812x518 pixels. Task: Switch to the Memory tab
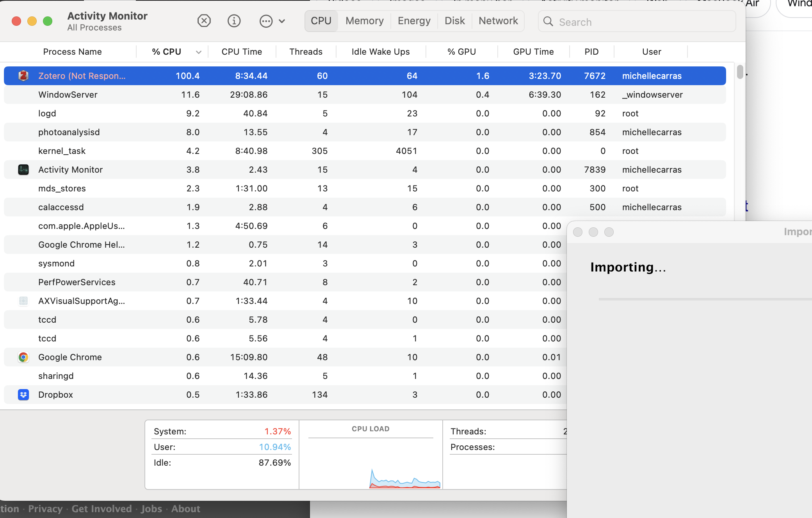[364, 21]
